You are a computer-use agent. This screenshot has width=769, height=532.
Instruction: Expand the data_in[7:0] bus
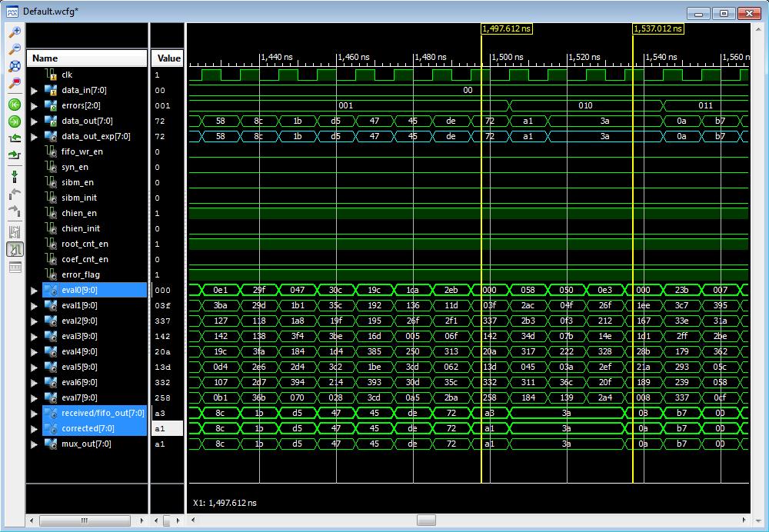(34, 91)
